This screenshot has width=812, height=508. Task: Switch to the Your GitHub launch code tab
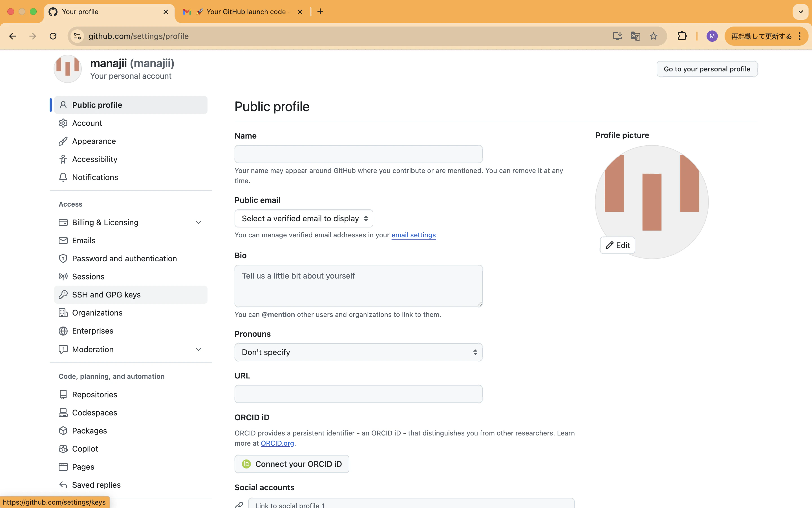(x=242, y=12)
